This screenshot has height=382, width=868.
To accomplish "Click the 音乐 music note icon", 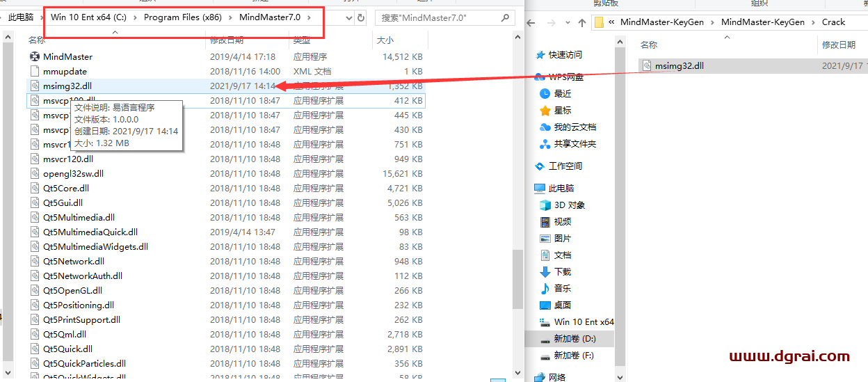I will [545, 288].
